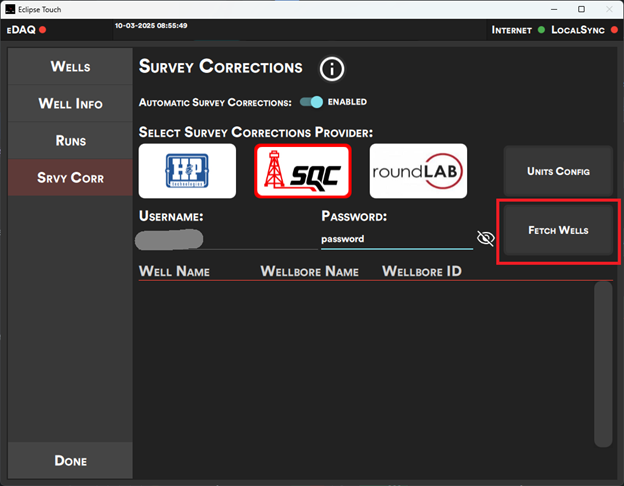Select the H&P Technologies provider logo
Screen dimensions: 624x486
[x=187, y=171]
